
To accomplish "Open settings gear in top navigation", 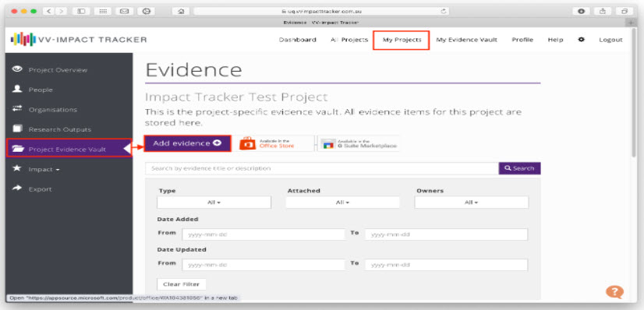I will (x=581, y=40).
